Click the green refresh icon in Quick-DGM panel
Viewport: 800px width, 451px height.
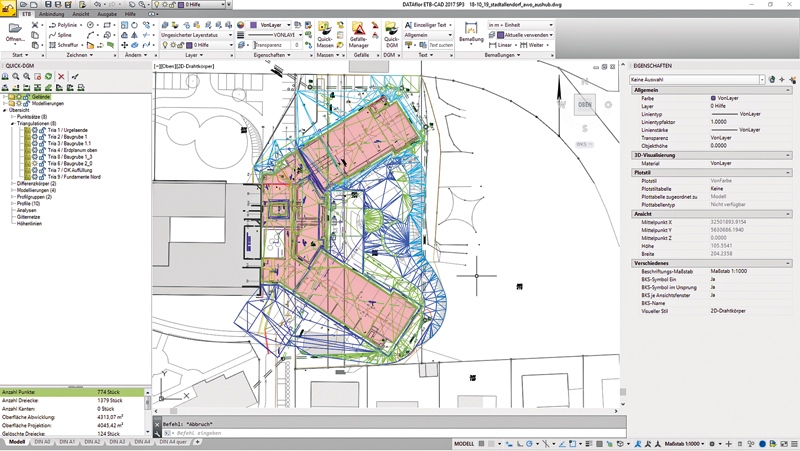48,77
